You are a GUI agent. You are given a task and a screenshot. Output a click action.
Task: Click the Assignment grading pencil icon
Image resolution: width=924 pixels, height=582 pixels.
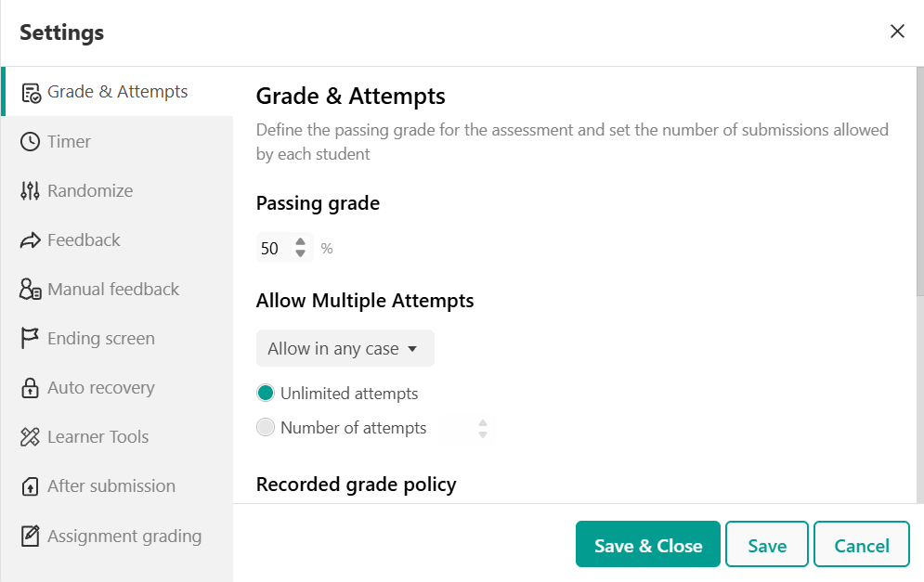pyautogui.click(x=30, y=537)
